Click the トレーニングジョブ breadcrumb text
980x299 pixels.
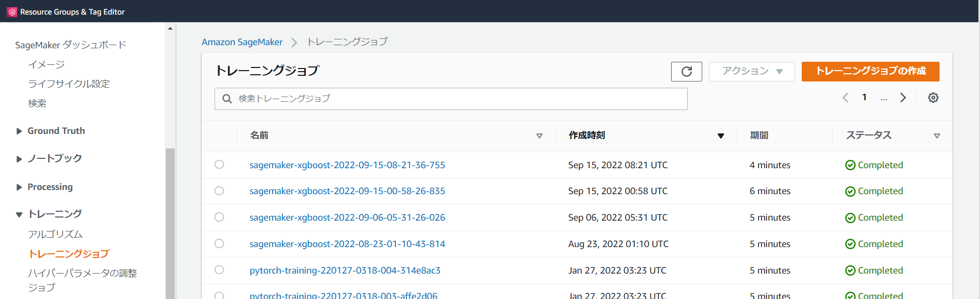point(347,42)
